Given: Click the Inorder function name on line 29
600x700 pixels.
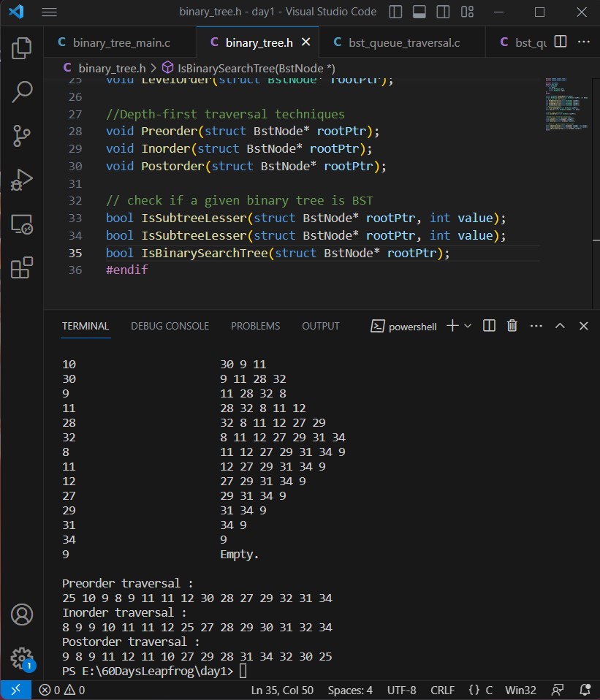Looking at the screenshot, I should [166, 148].
